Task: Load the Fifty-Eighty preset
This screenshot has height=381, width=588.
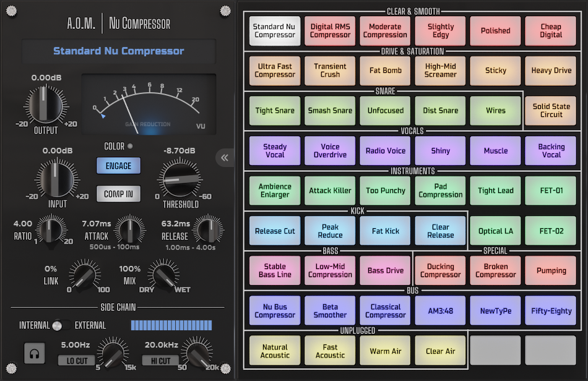Action: pyautogui.click(x=551, y=310)
